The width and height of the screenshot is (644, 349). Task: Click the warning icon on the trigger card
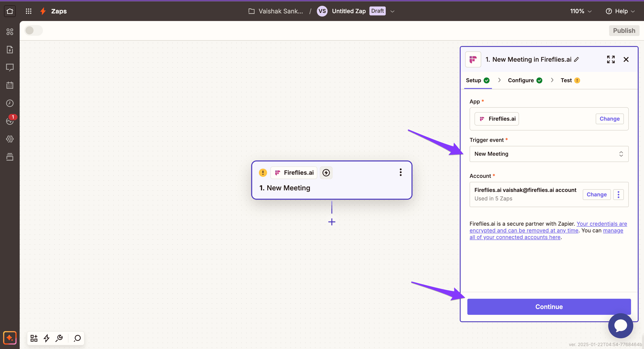tap(263, 173)
